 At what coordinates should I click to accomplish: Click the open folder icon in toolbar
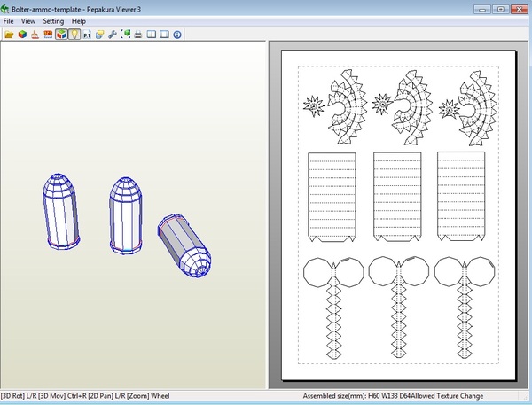(9, 35)
